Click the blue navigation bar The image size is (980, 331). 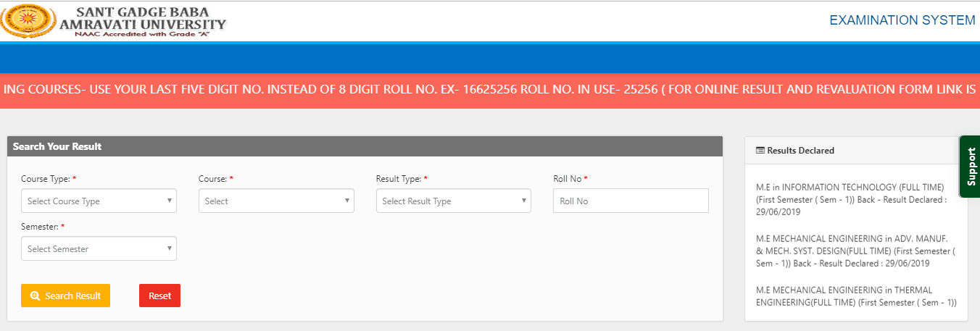click(x=490, y=58)
